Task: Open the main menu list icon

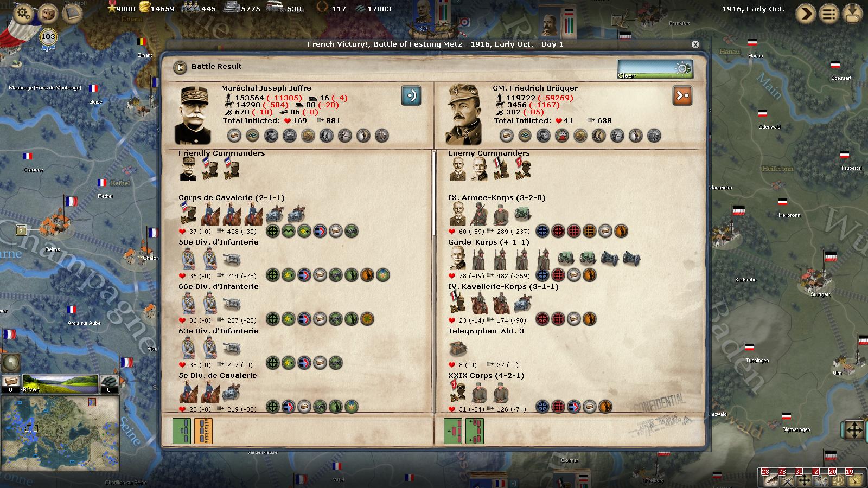Action: tap(829, 14)
